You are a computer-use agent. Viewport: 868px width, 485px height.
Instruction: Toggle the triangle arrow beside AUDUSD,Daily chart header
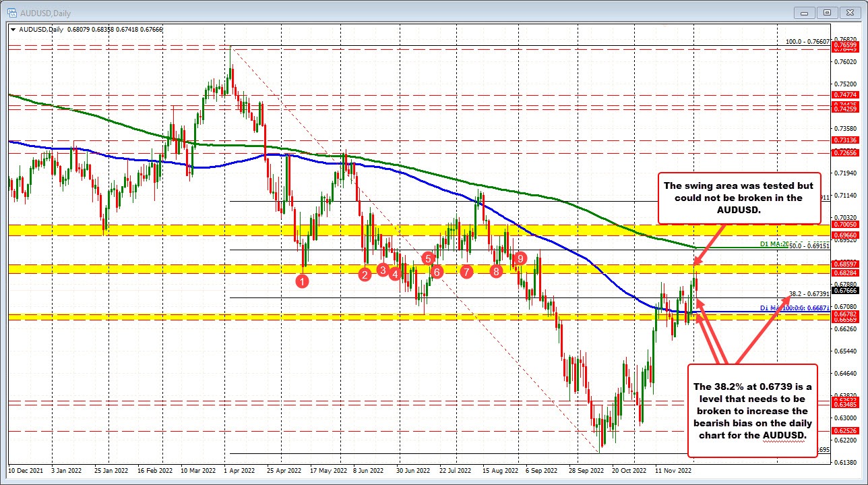pyautogui.click(x=13, y=29)
